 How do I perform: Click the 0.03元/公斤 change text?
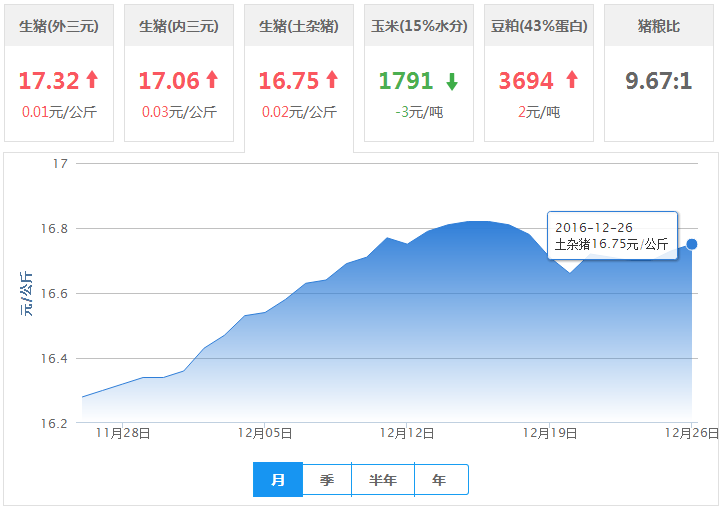point(179,112)
